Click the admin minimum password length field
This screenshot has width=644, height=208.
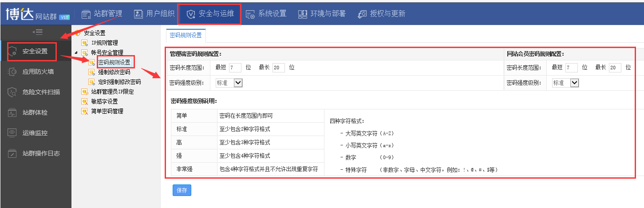pos(235,68)
